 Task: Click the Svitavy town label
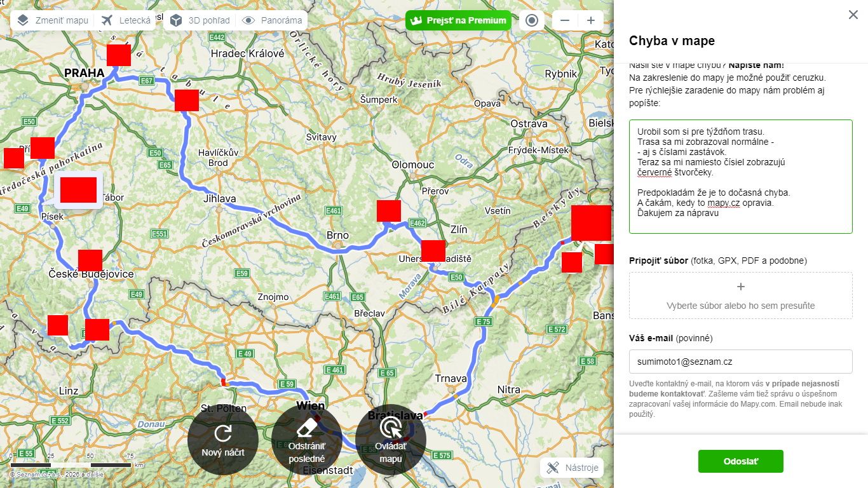tap(322, 137)
